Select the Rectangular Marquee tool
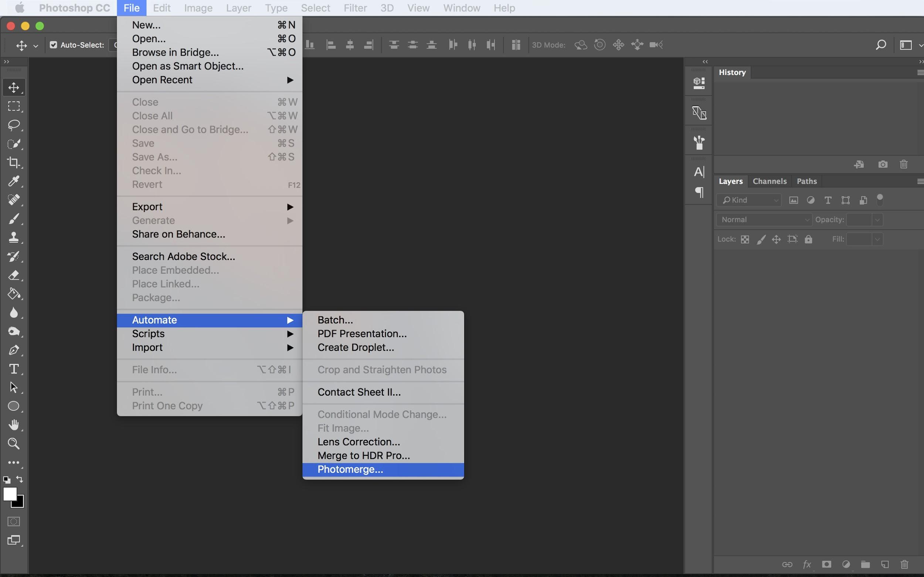The width and height of the screenshot is (924, 577). click(14, 106)
